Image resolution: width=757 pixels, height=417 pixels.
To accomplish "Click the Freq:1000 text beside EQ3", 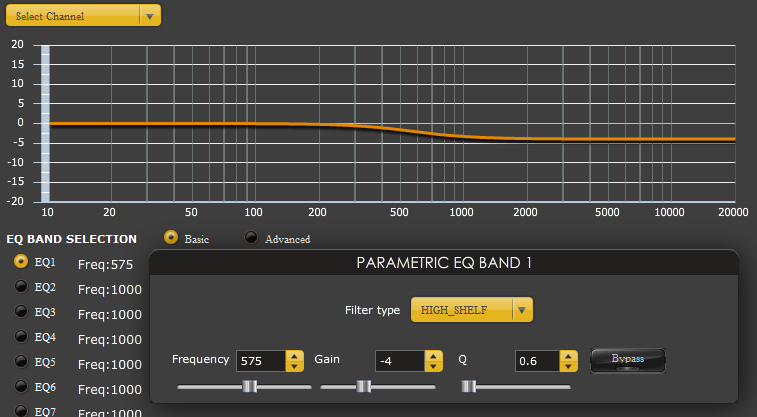I will tap(110, 315).
